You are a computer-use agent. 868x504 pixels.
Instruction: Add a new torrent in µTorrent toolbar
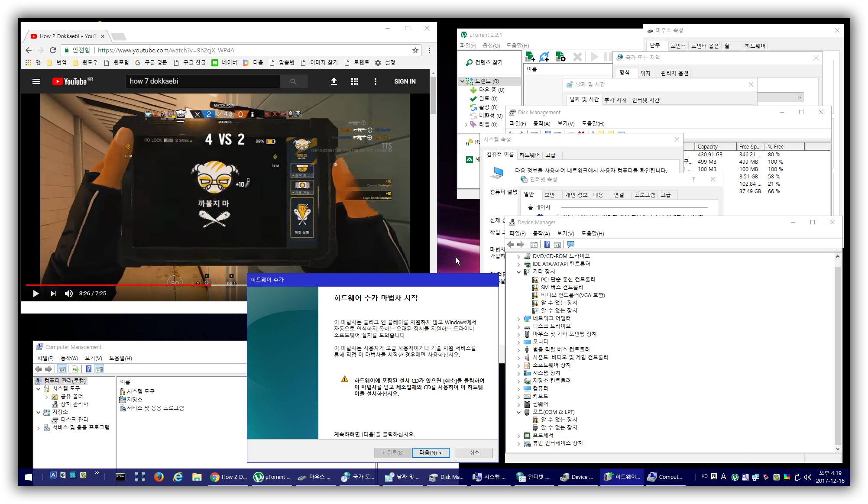click(530, 57)
